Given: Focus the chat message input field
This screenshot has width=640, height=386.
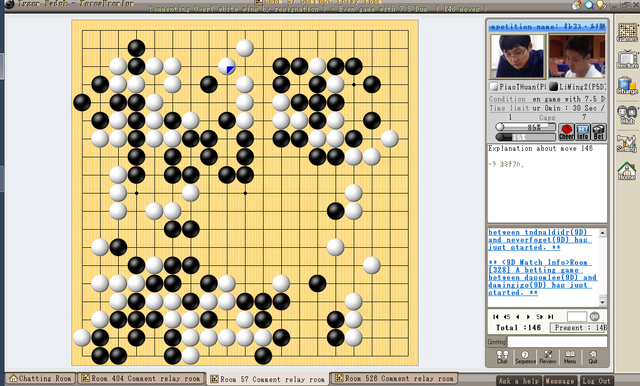Looking at the screenshot, I should click(557, 342).
